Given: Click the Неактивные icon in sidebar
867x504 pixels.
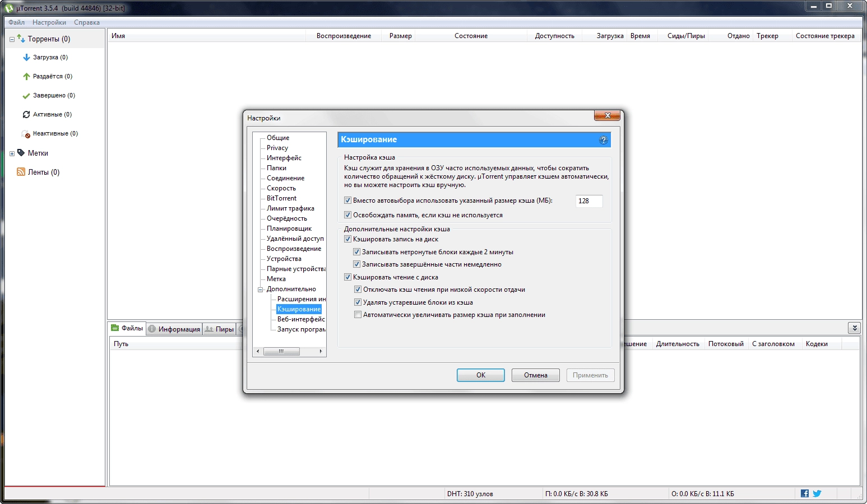Looking at the screenshot, I should tap(26, 134).
